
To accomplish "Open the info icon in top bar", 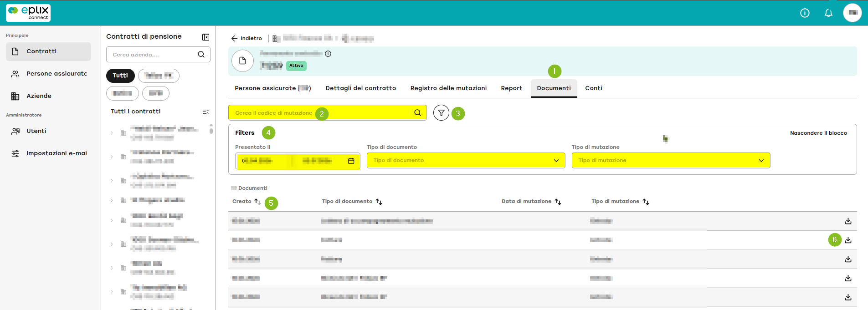I will [x=805, y=13].
